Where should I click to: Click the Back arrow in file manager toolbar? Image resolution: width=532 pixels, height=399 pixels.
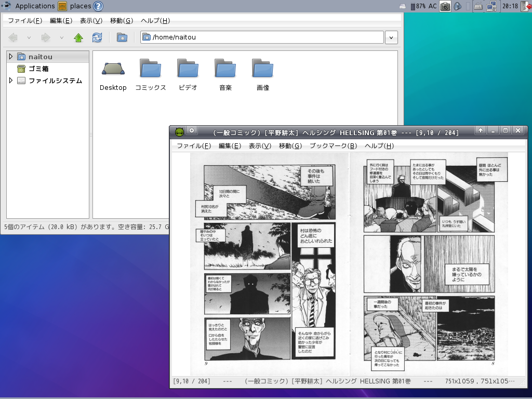[x=13, y=37]
